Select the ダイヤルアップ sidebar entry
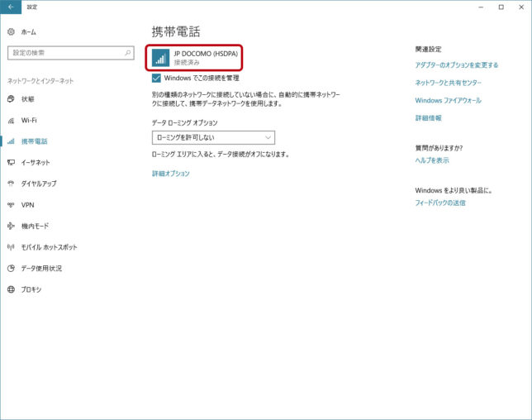 coord(39,184)
